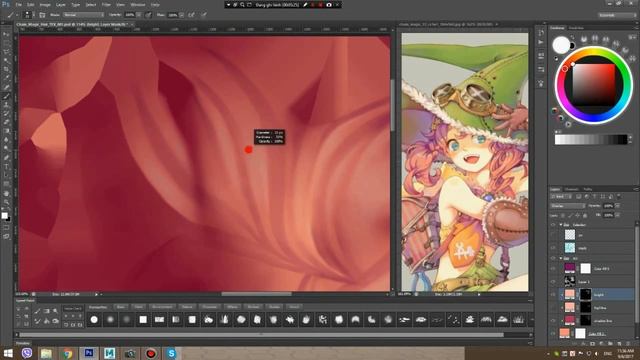Open the File menu
The image size is (640, 360).
pos(19,4)
